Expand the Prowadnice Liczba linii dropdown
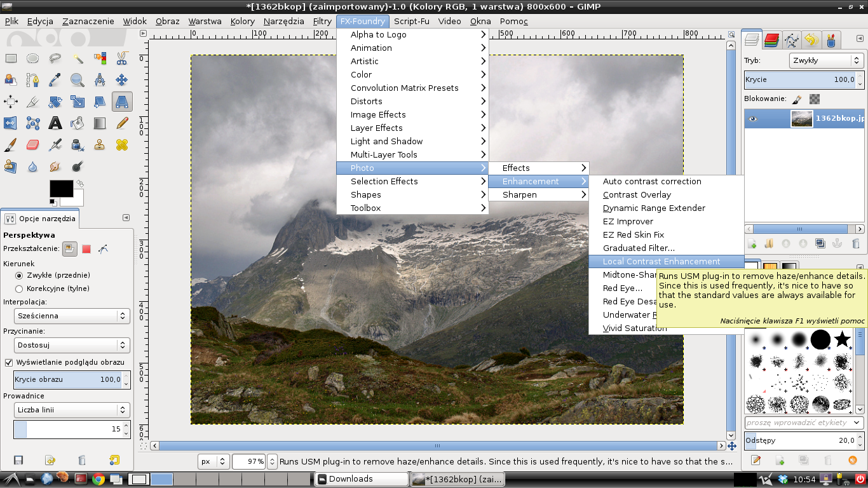 point(72,410)
